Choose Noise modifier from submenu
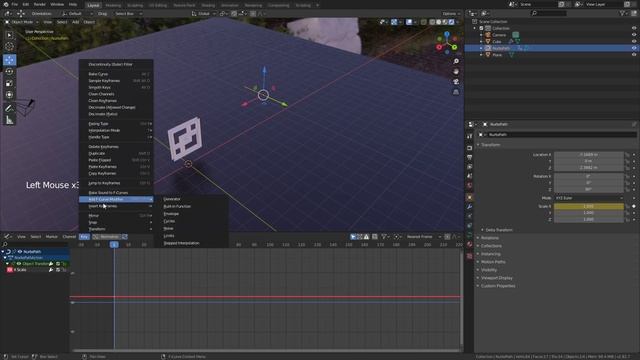Viewport: 640px width, 360px height. coord(191,229)
